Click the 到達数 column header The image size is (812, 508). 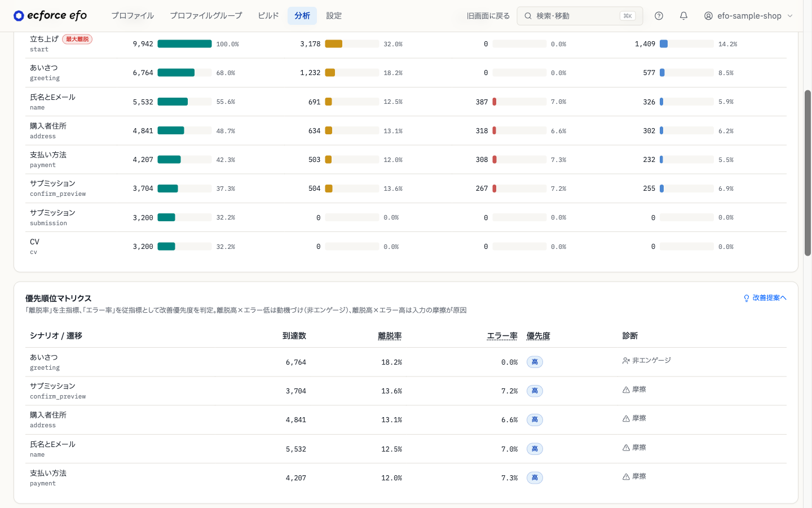point(294,336)
